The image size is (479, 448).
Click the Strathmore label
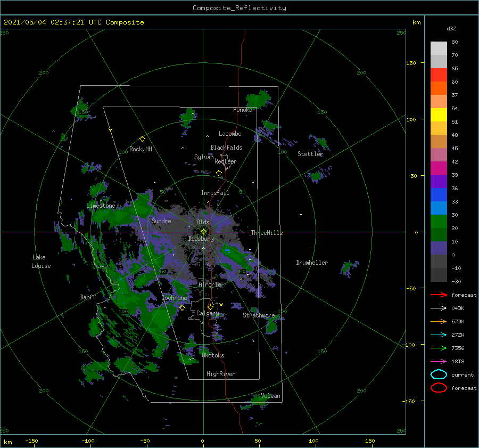point(259,315)
